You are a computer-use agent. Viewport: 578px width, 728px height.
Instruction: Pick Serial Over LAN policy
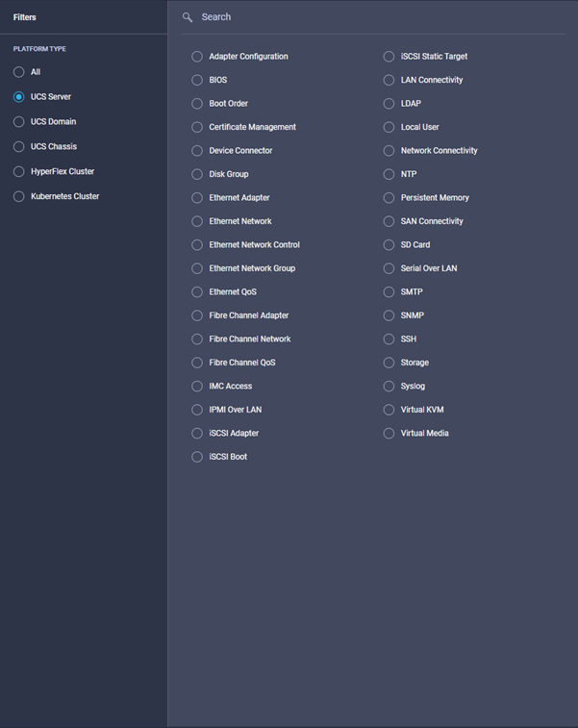click(x=389, y=269)
